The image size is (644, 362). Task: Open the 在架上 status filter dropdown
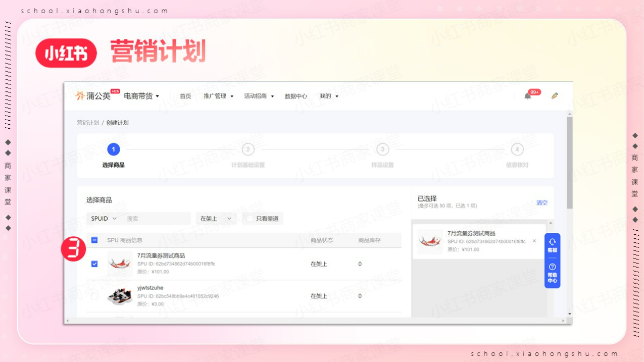216,219
